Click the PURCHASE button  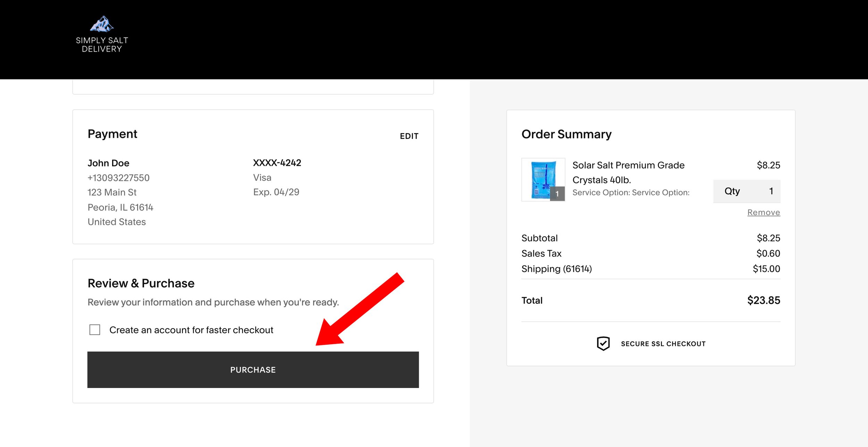pyautogui.click(x=252, y=370)
